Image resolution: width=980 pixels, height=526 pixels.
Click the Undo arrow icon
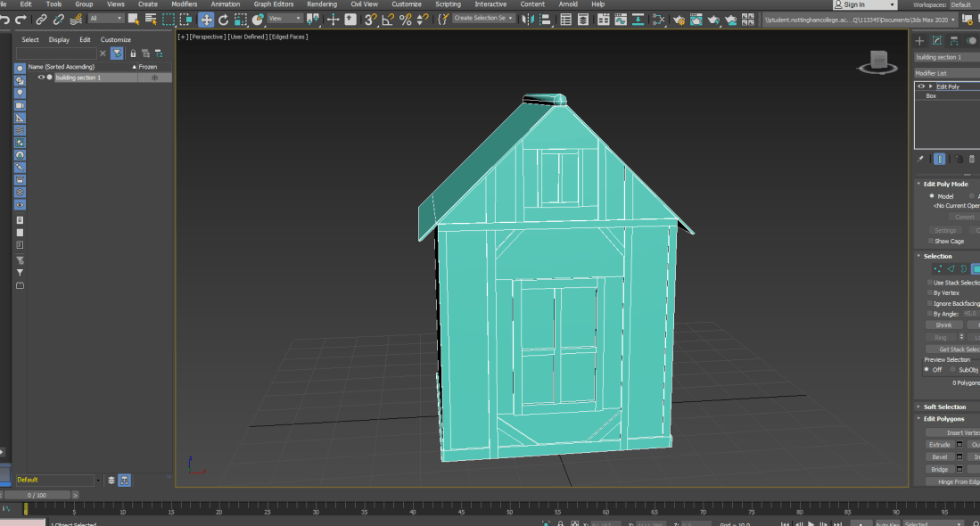pos(5,19)
